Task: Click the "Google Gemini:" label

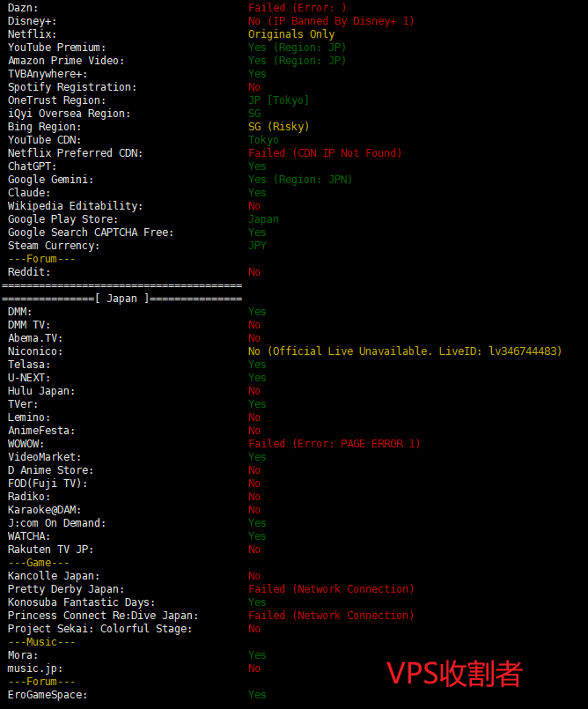Action: pos(51,180)
